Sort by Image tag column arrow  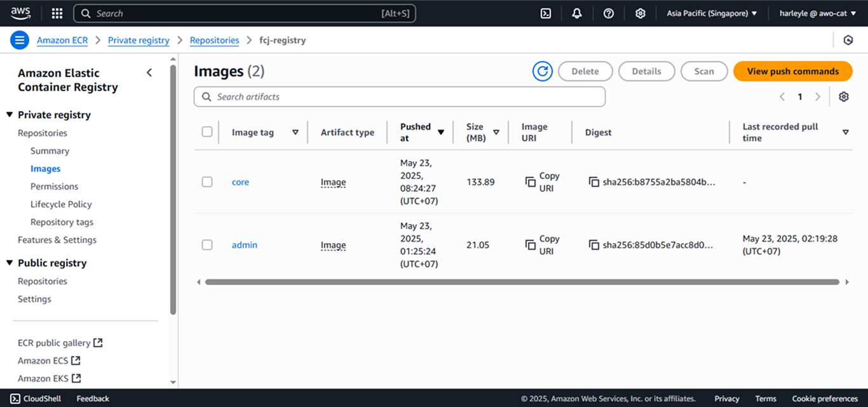click(295, 132)
